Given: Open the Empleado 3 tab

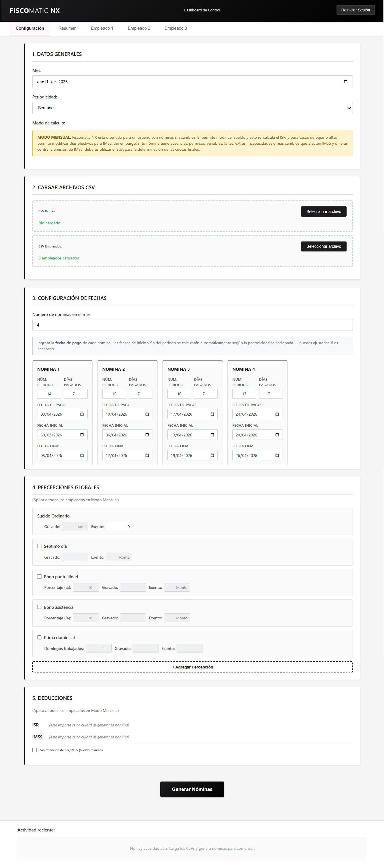Looking at the screenshot, I should (176, 28).
